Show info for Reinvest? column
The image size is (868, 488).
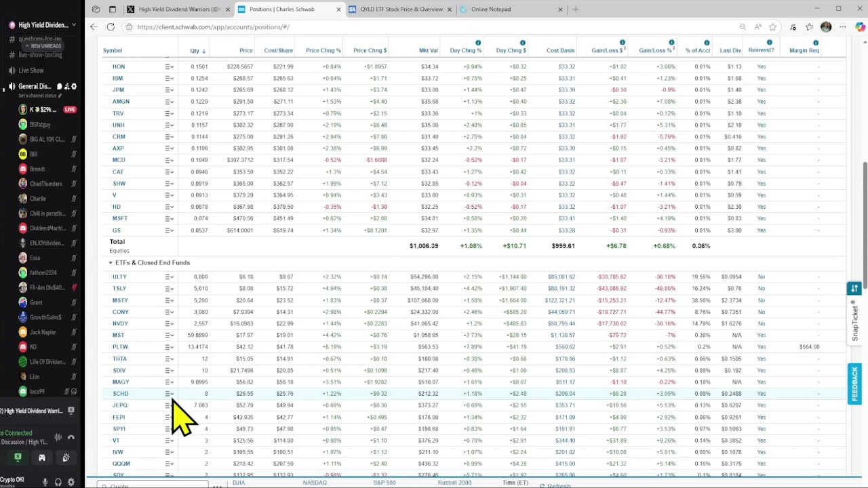click(x=769, y=43)
